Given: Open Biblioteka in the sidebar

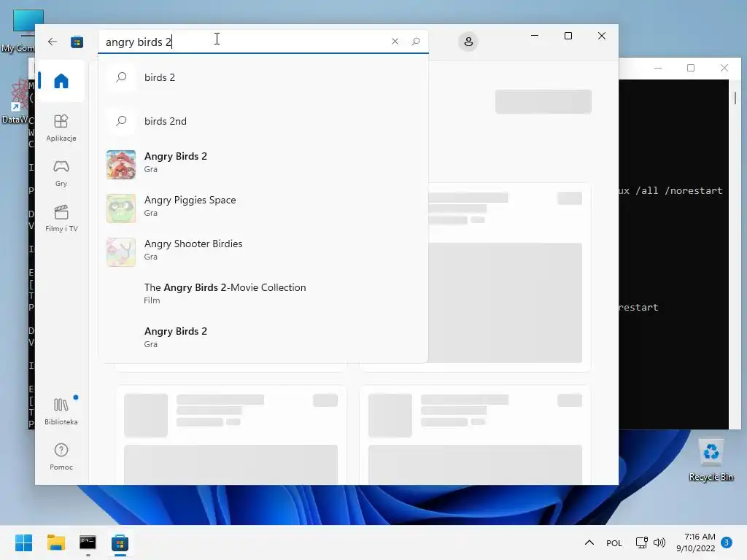Looking at the screenshot, I should [x=61, y=411].
